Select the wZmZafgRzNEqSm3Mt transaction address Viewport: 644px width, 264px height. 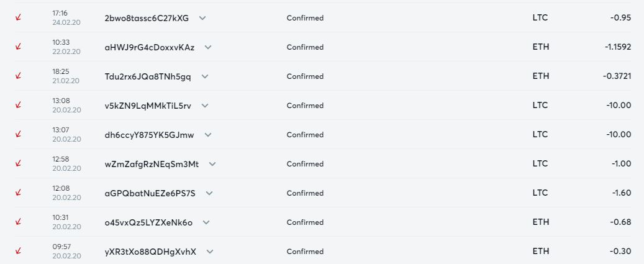152,164
